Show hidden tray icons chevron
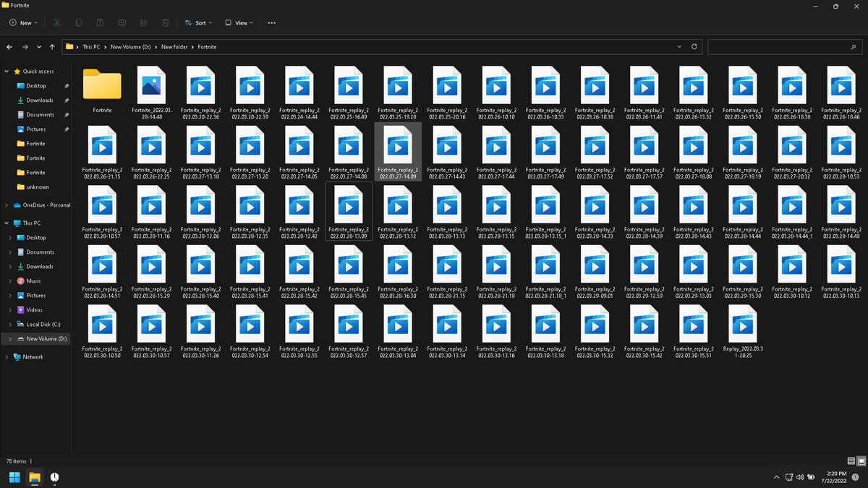 click(777, 477)
